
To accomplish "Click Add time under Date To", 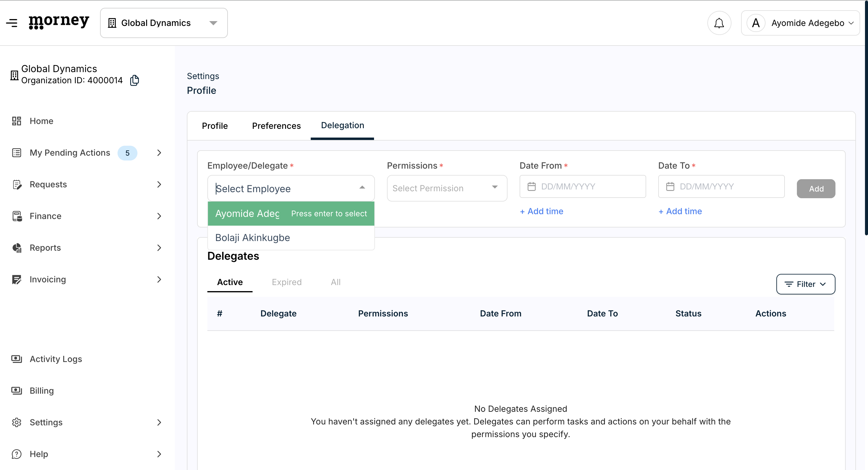I will [680, 211].
